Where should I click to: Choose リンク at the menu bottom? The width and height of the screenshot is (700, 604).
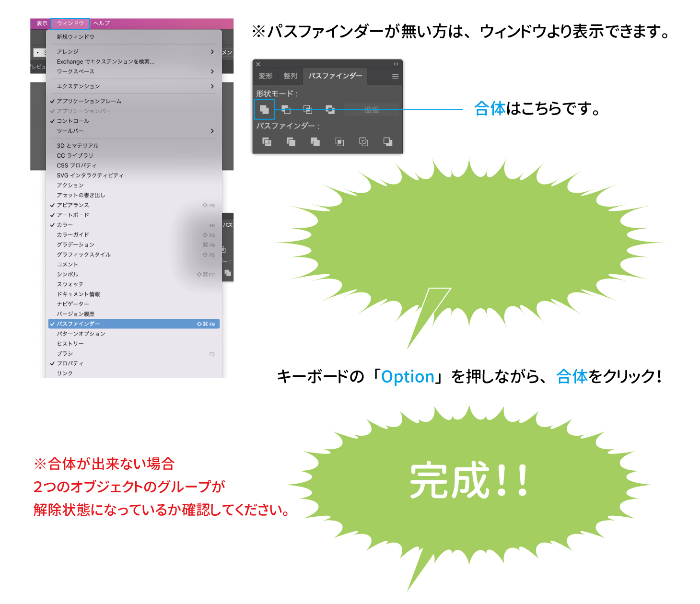134,373
